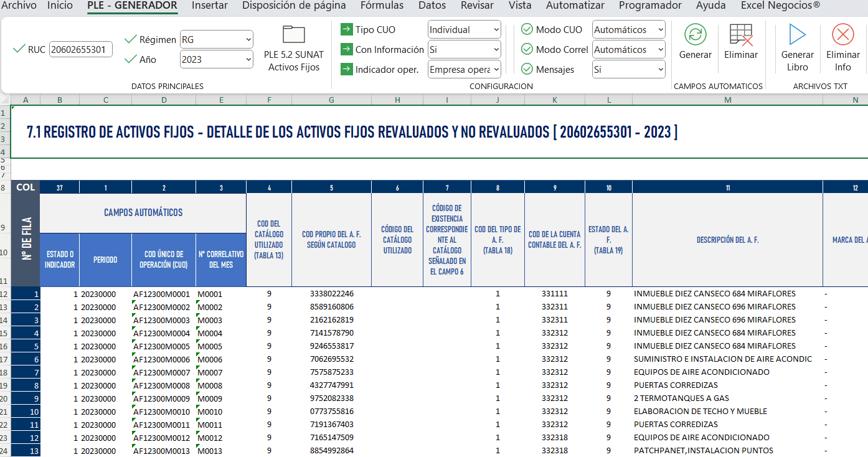
Task: Click the RUC number input field
Action: click(80, 50)
